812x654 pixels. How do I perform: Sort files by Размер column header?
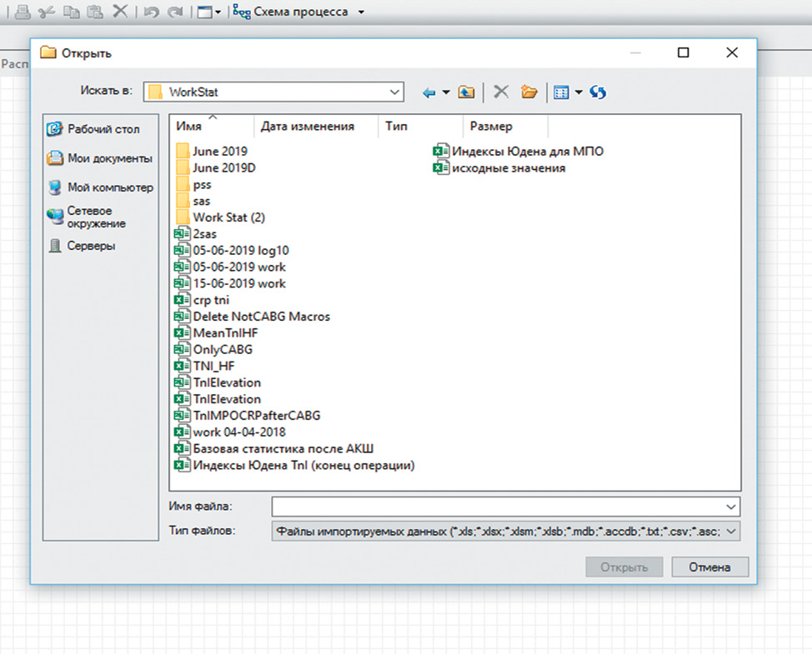(x=491, y=127)
